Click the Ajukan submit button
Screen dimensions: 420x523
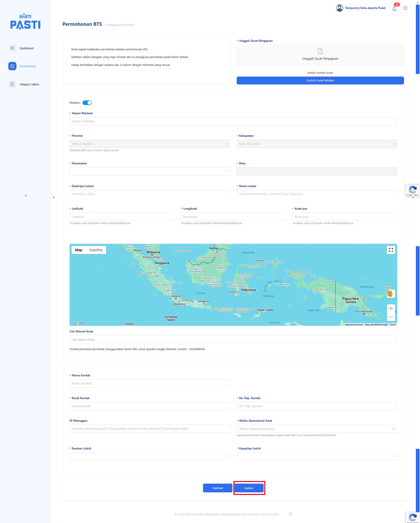coord(249,488)
